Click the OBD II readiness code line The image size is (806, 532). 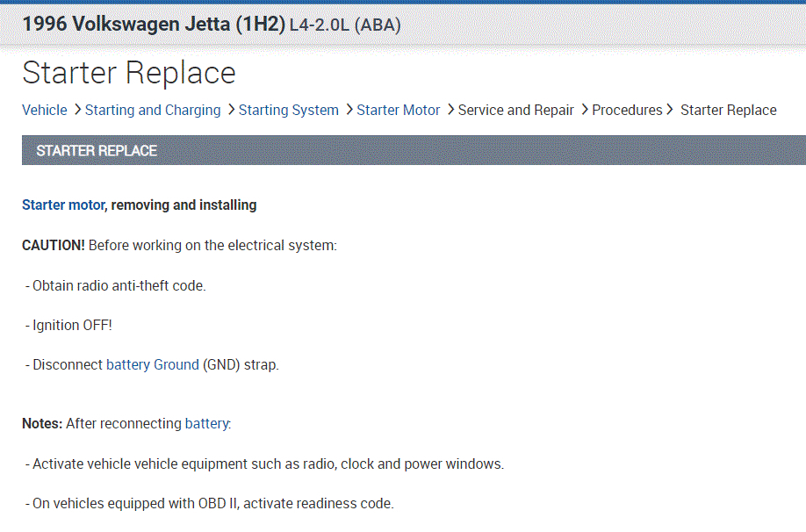(209, 504)
